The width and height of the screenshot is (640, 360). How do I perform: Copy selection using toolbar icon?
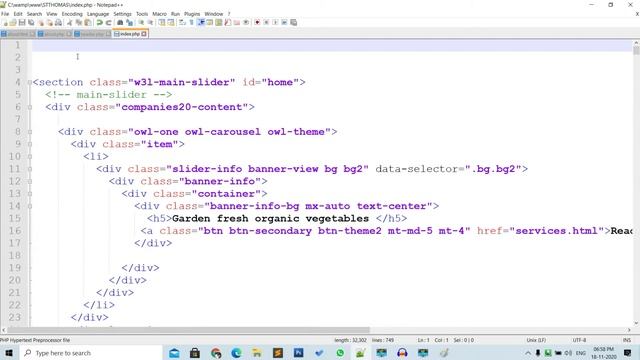click(79, 22)
